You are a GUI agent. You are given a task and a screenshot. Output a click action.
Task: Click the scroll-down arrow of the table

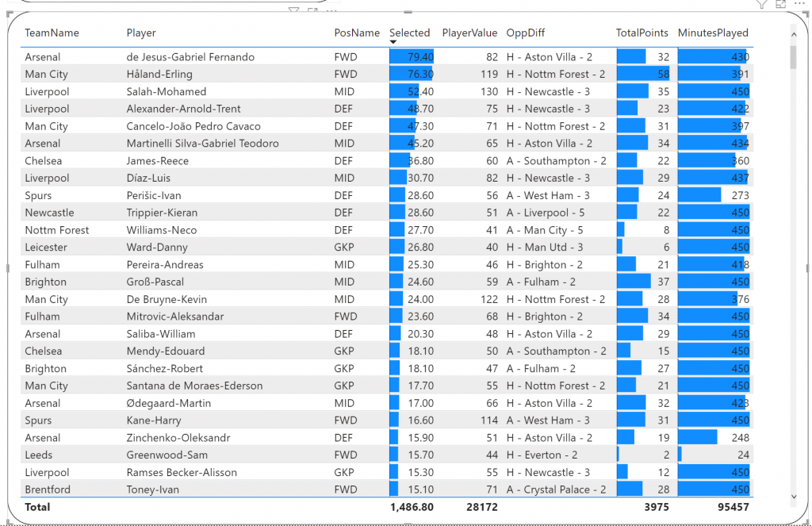(794, 497)
